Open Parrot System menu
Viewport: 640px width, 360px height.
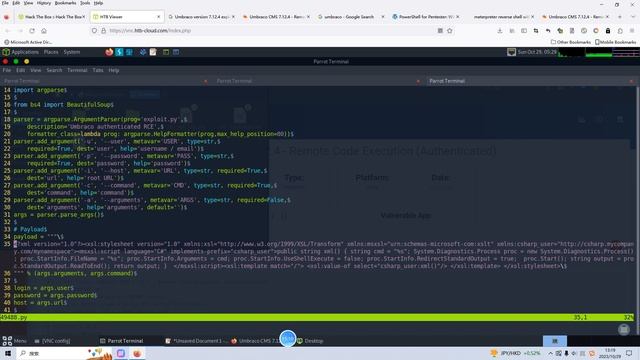(x=72, y=52)
